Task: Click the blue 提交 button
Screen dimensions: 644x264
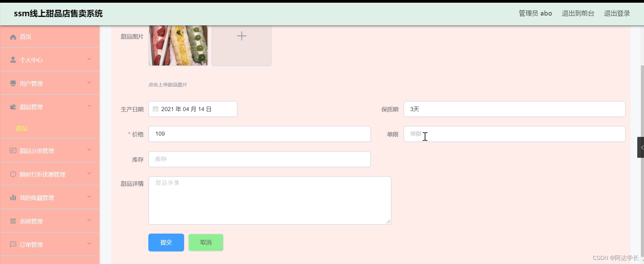Action: click(166, 242)
